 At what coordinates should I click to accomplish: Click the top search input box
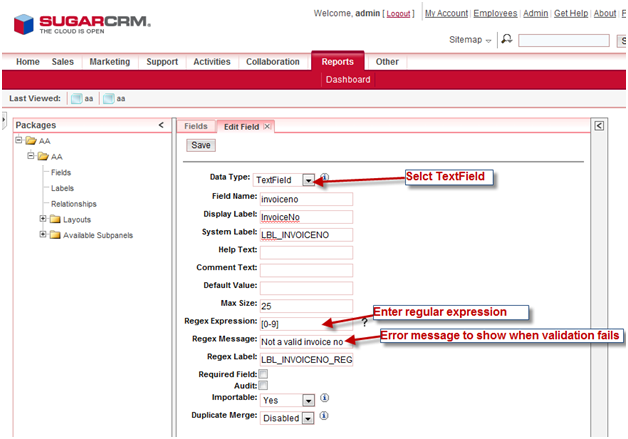[x=564, y=40]
